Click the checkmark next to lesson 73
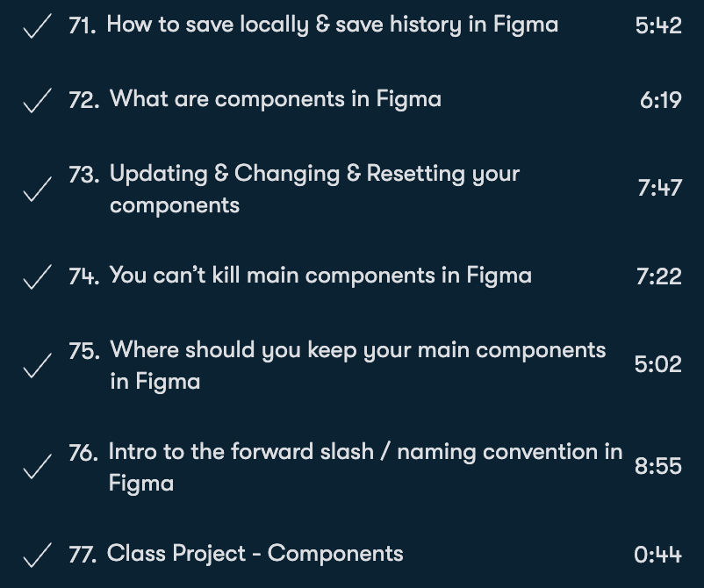The width and height of the screenshot is (704, 588). 35,190
